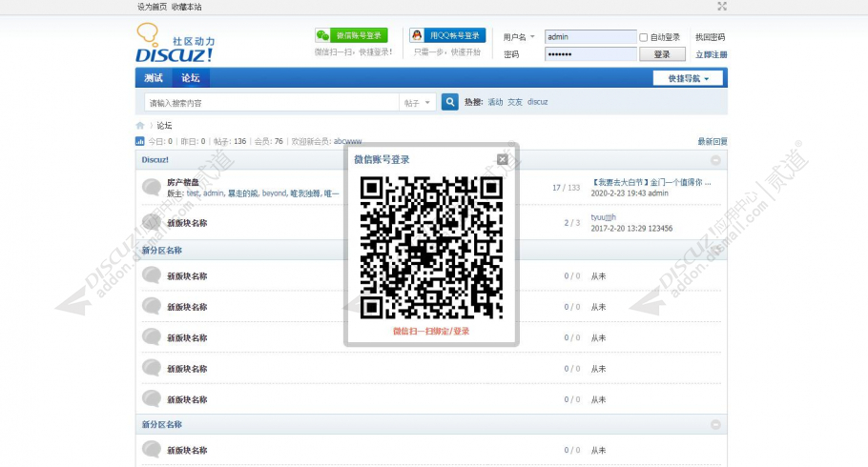Open the 房产楼盘 forum
This screenshot has height=467, width=868.
(x=183, y=183)
